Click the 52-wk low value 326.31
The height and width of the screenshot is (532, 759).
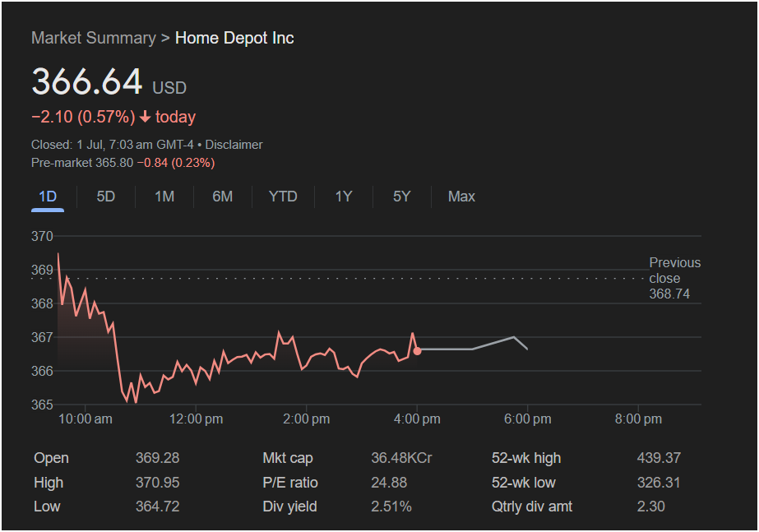click(659, 483)
